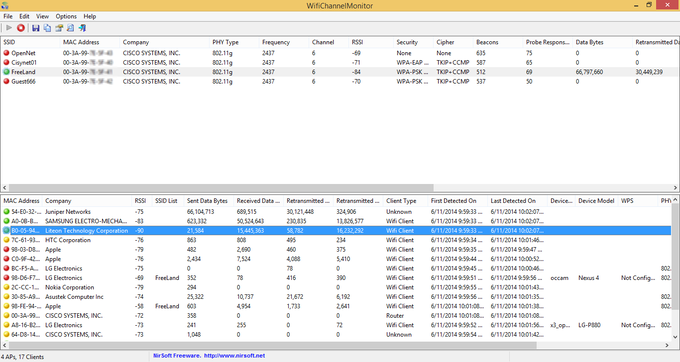Select the Cisynet01 access point row
Viewport: 680px width, 362px height.
(x=340, y=62)
